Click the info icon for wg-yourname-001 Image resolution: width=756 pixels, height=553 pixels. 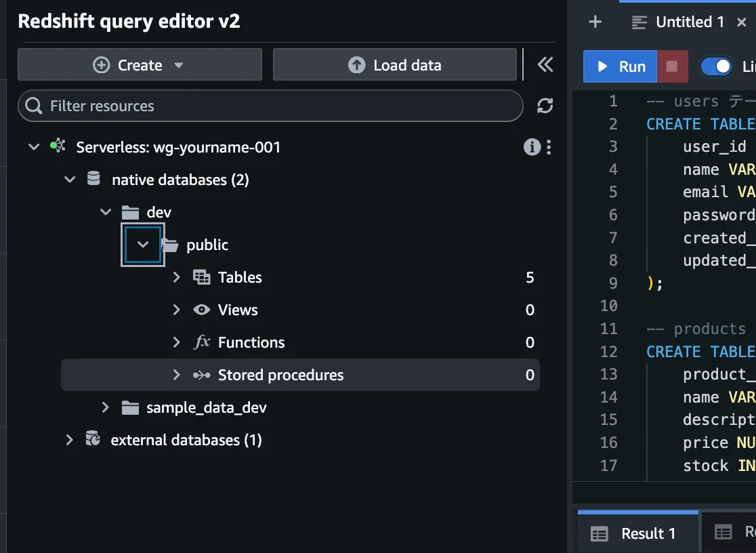(532, 147)
